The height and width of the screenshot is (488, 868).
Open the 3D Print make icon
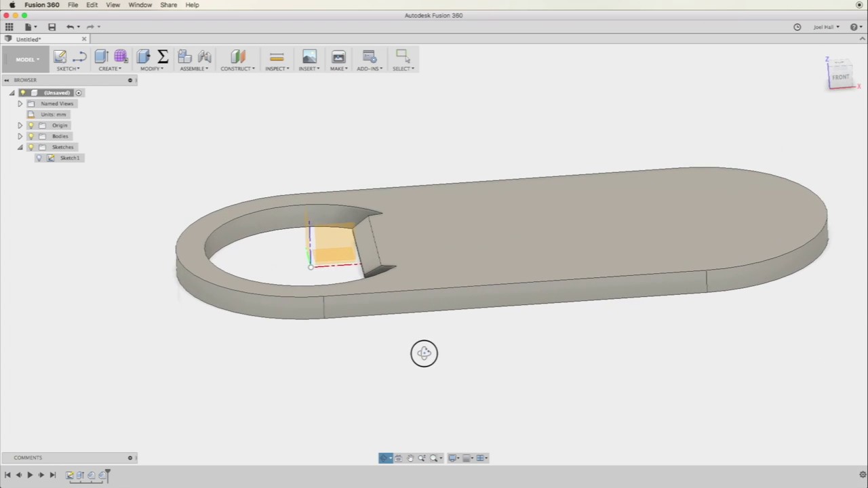tap(338, 57)
